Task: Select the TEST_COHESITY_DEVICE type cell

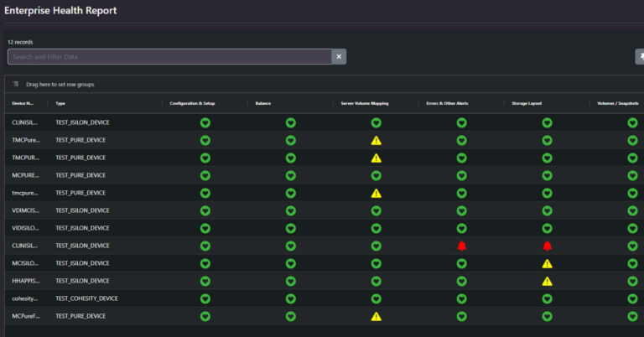Action: [86, 298]
